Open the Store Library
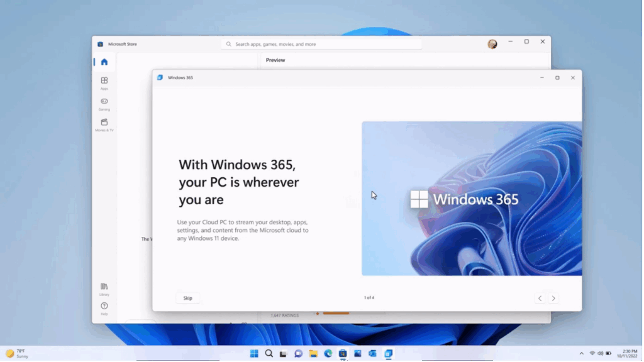 click(104, 288)
